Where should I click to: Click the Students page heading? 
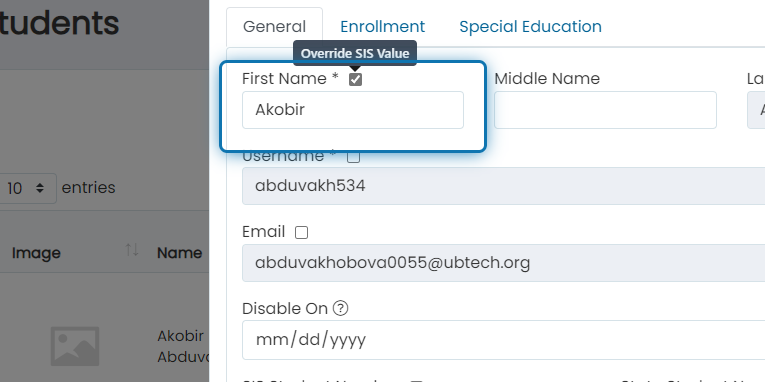59,23
